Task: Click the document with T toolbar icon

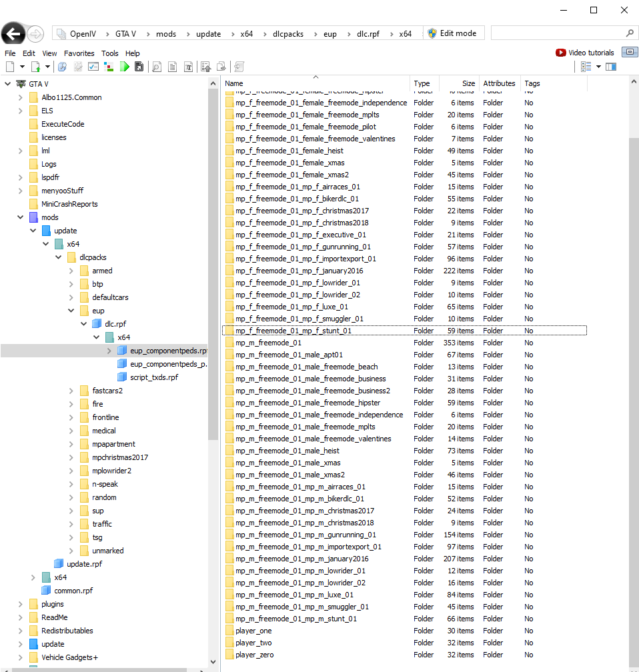Action: [188, 67]
